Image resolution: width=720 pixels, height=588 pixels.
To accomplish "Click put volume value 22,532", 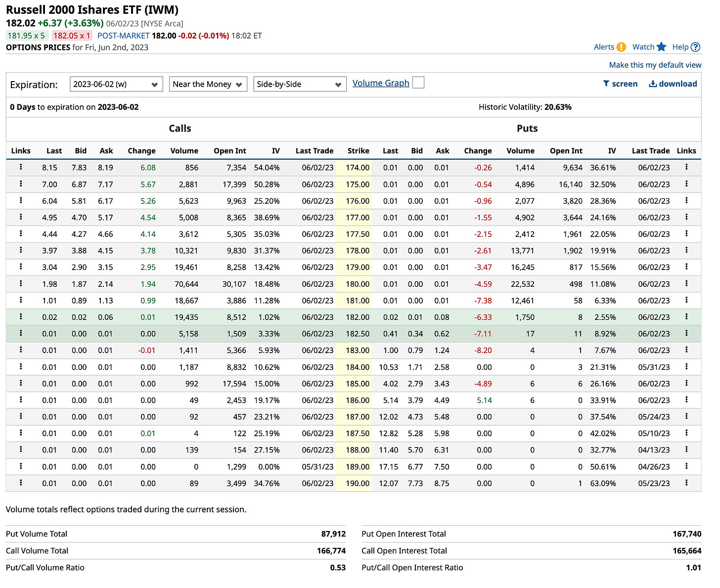I will pyautogui.click(x=523, y=284).
